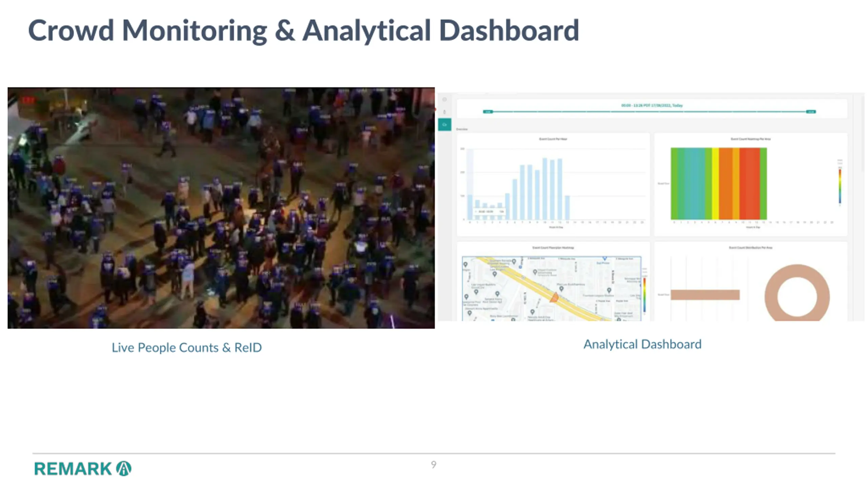Click the top-left location pin on the map
Viewport: 868px width, 488px height.
466,265
